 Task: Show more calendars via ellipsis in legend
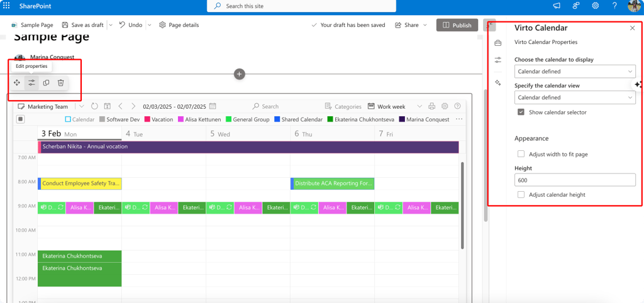[x=459, y=119]
